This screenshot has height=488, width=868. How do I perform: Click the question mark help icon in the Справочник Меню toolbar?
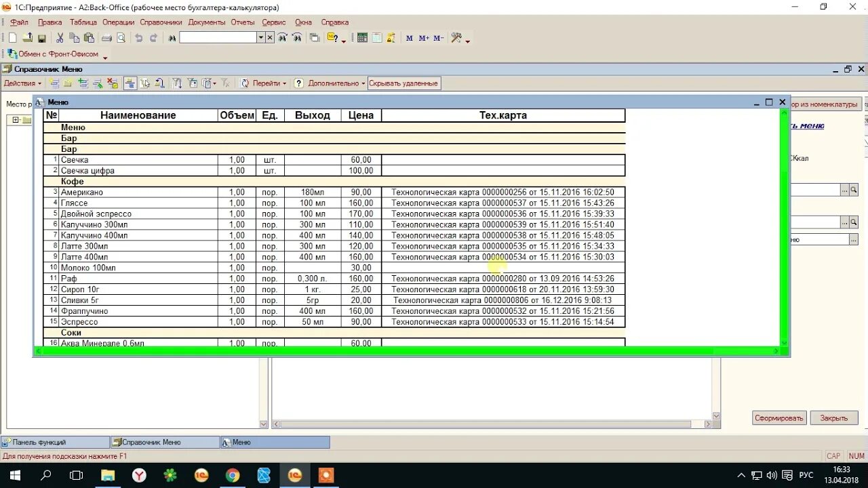[x=299, y=83]
